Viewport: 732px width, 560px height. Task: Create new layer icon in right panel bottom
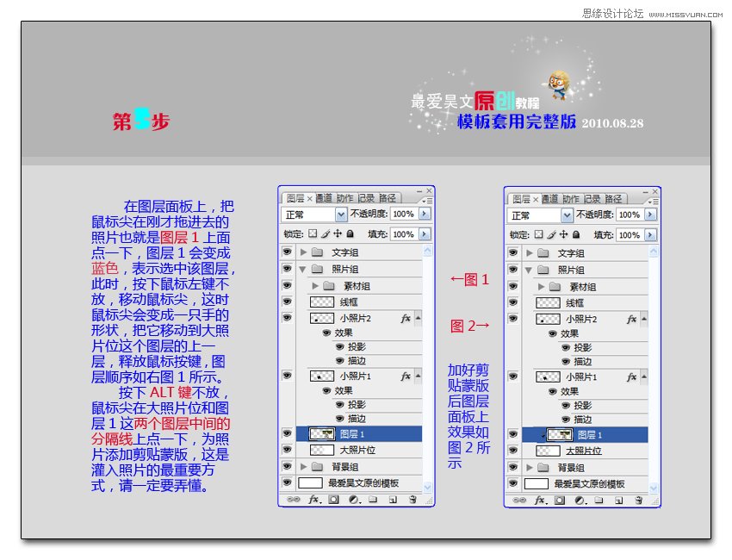[x=619, y=501]
